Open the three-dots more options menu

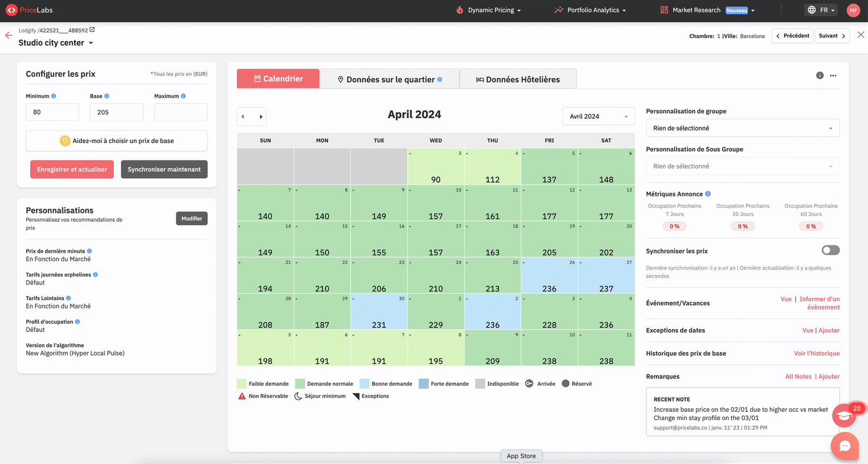(x=833, y=75)
